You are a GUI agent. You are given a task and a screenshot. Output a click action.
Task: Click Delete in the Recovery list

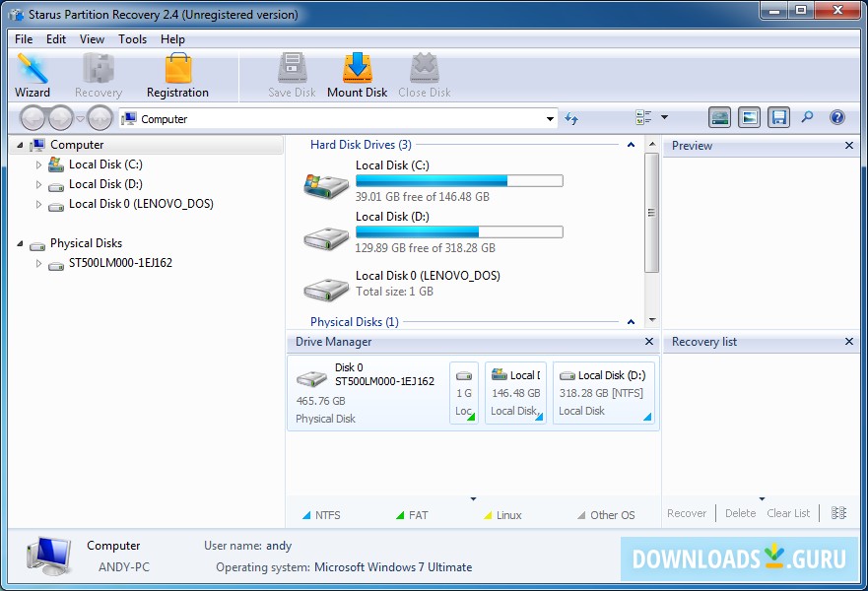tap(740, 513)
